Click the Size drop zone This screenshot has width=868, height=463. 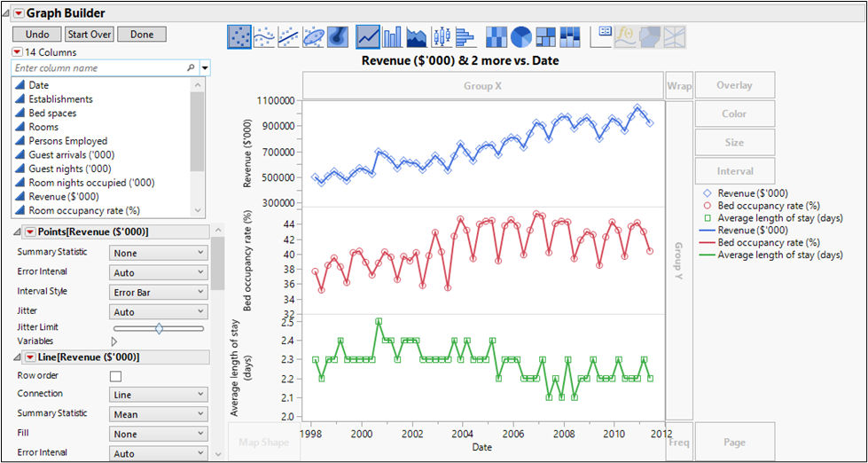point(735,142)
